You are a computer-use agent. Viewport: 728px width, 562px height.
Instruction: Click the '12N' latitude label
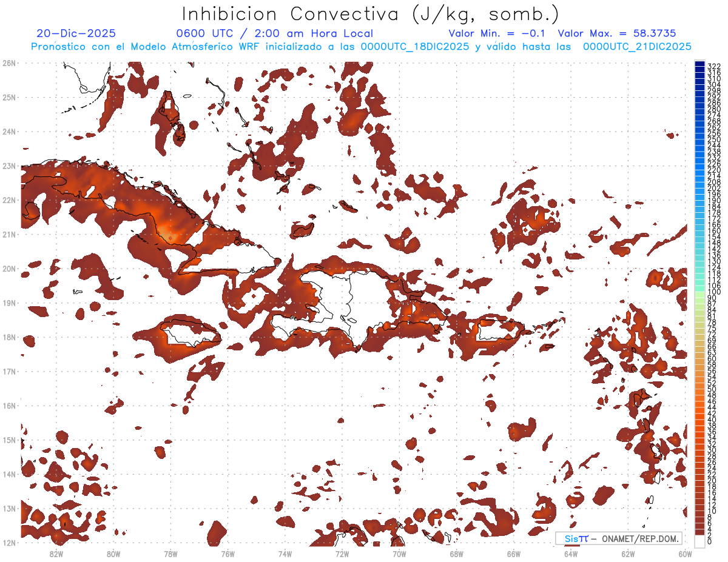[x=8, y=543]
